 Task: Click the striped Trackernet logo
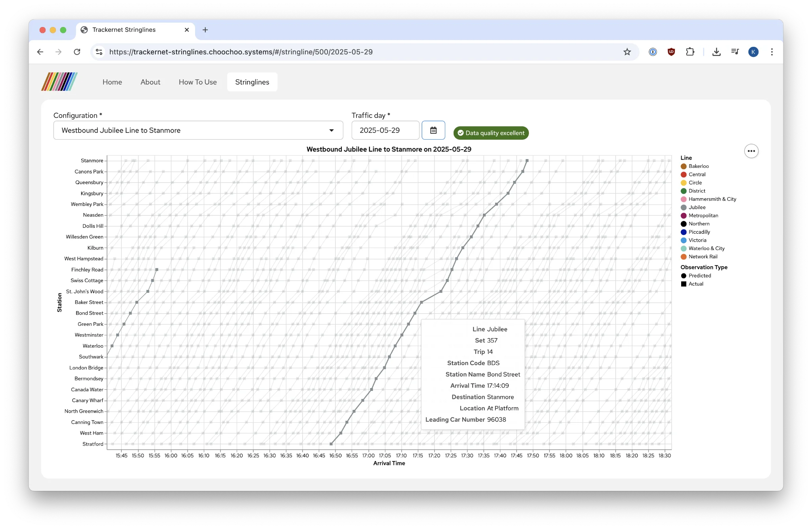(x=59, y=82)
